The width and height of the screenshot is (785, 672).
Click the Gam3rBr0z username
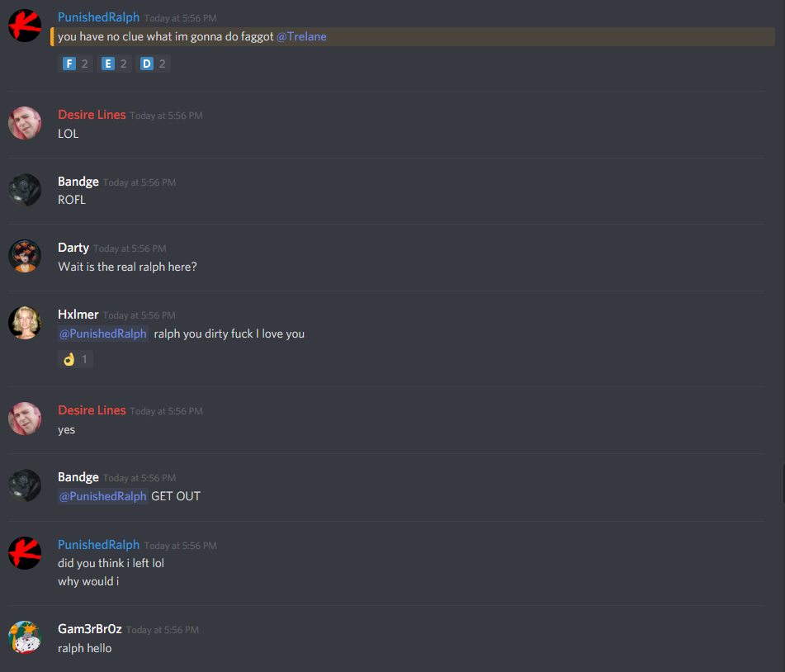tap(90, 629)
